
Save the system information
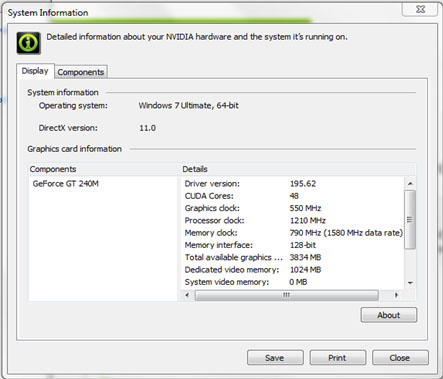pos(275,358)
